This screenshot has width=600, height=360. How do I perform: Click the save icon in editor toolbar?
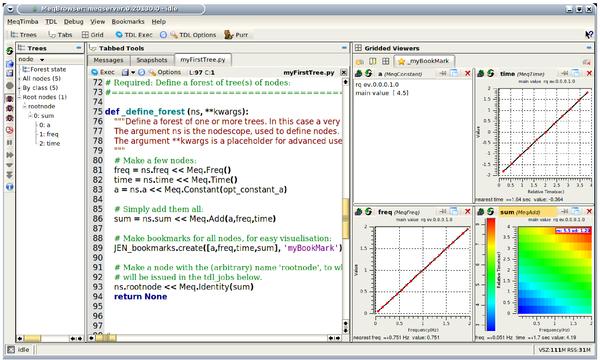(125, 72)
